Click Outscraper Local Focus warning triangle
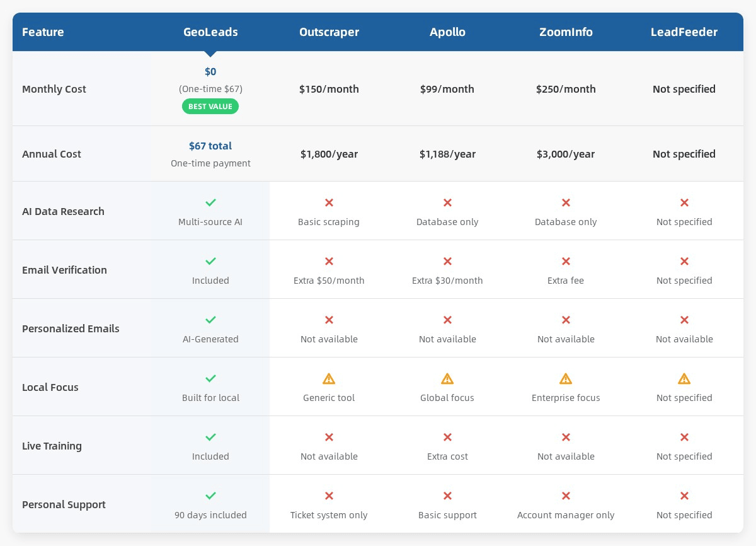756x546 pixels. point(329,378)
